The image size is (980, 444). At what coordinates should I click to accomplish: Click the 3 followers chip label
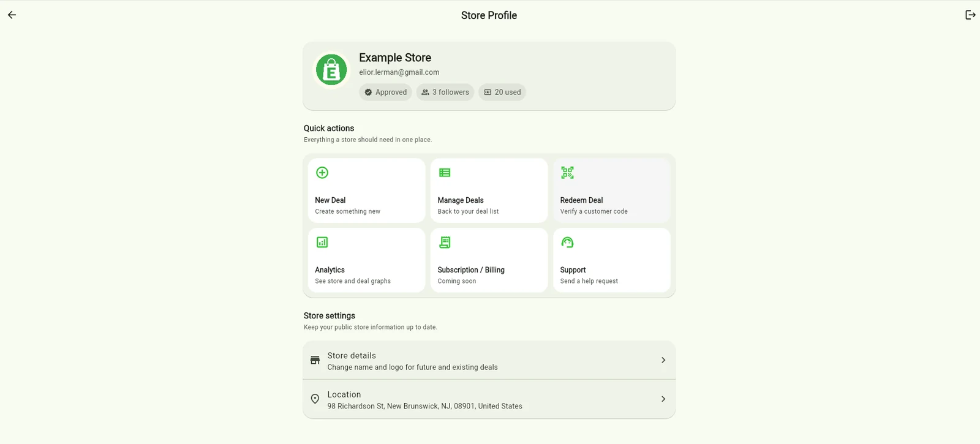tap(451, 92)
